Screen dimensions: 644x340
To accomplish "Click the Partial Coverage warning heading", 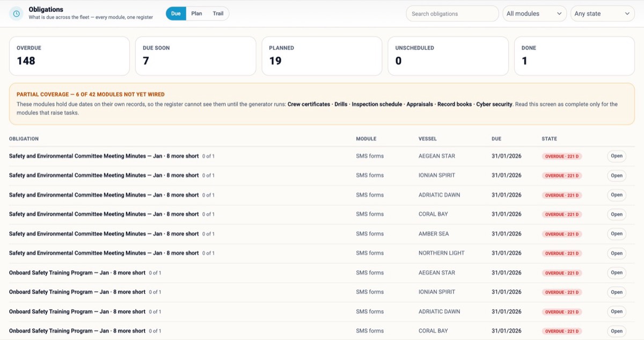I will (x=91, y=94).
